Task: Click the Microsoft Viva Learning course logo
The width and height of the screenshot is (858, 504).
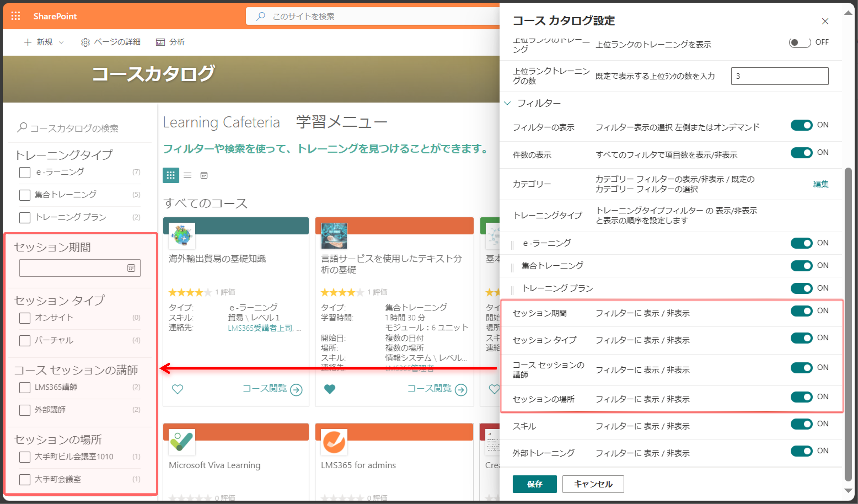Action: click(182, 442)
